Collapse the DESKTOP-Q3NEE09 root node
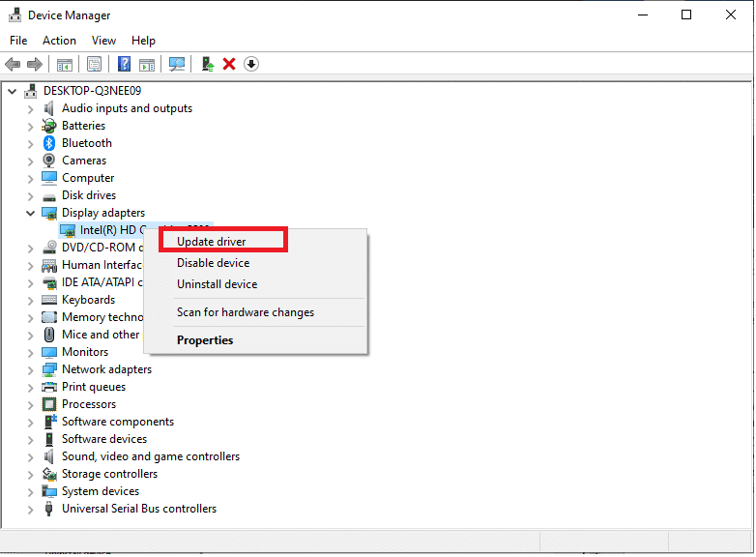This screenshot has height=557, width=756. coord(13,91)
